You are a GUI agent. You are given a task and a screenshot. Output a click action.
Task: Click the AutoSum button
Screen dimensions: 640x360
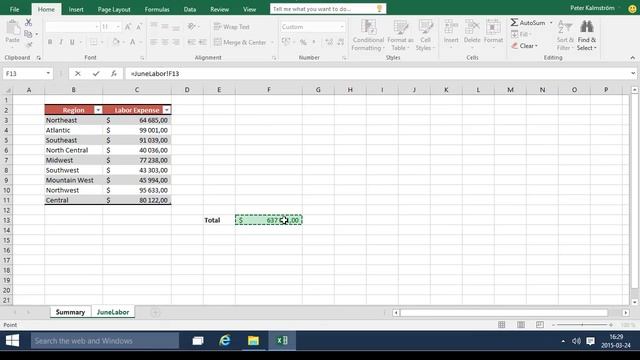coord(528,23)
